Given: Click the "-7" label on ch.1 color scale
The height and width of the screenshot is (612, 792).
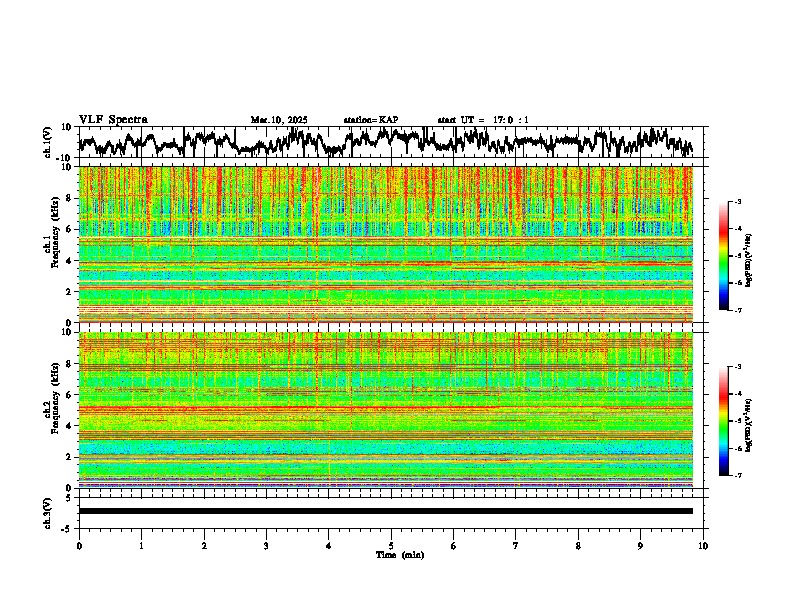Looking at the screenshot, I should point(738,310).
